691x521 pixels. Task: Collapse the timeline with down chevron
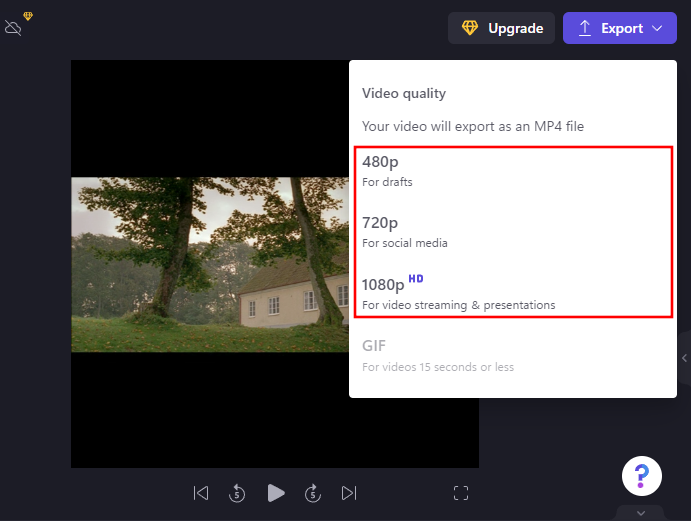[x=641, y=513]
